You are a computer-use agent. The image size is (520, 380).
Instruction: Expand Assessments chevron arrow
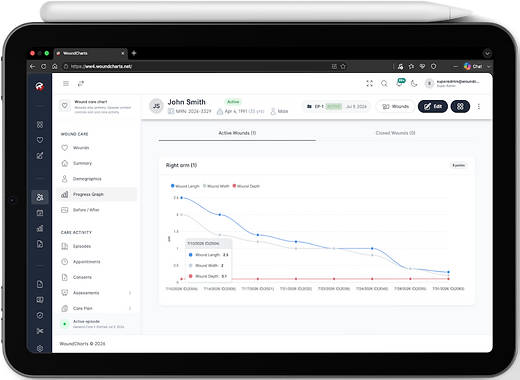(x=130, y=293)
